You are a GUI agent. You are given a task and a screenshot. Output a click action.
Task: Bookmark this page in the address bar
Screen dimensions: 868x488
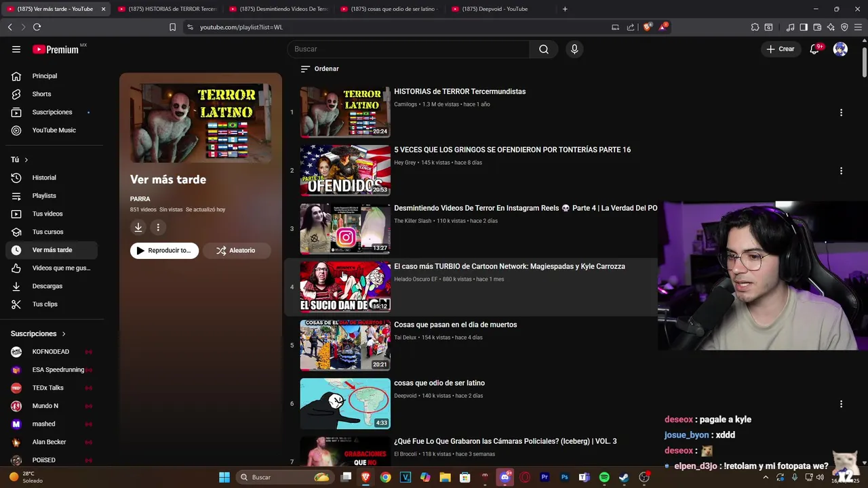click(x=172, y=27)
